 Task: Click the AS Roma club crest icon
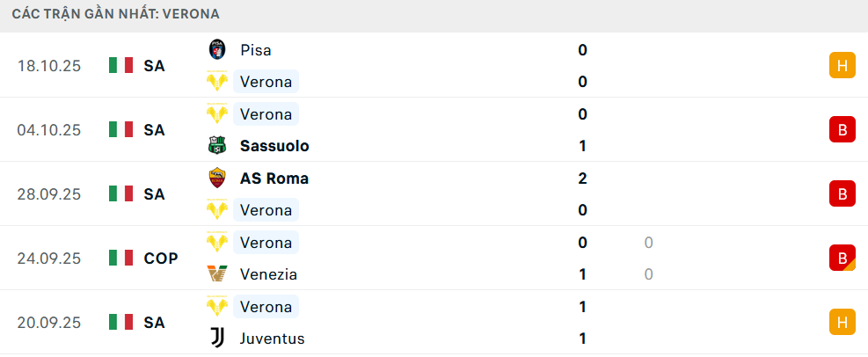[x=217, y=178]
